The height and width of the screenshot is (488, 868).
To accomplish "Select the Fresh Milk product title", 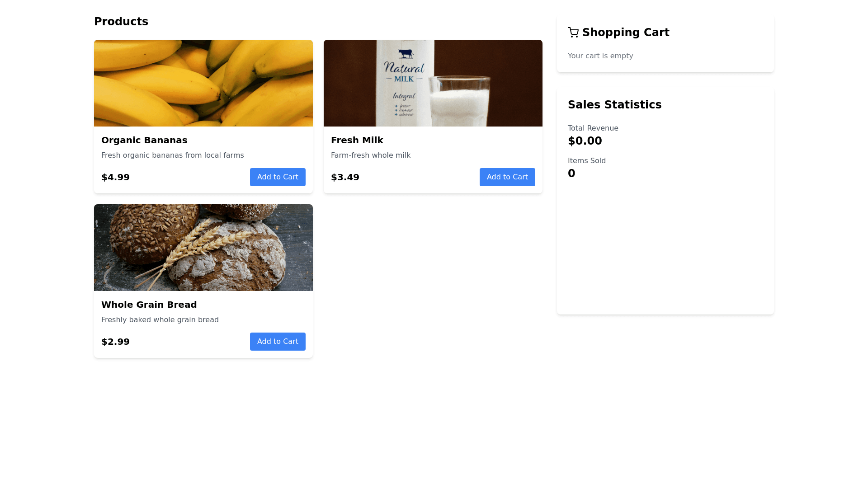I will click(357, 140).
